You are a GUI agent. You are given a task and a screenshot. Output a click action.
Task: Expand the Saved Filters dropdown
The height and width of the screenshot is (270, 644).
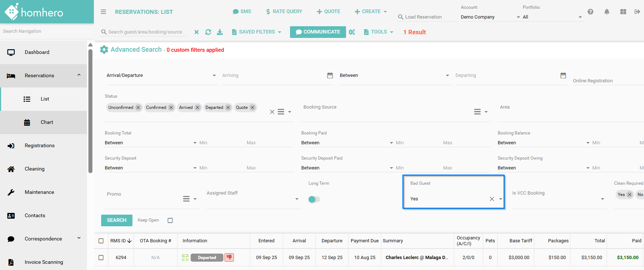coord(257,32)
